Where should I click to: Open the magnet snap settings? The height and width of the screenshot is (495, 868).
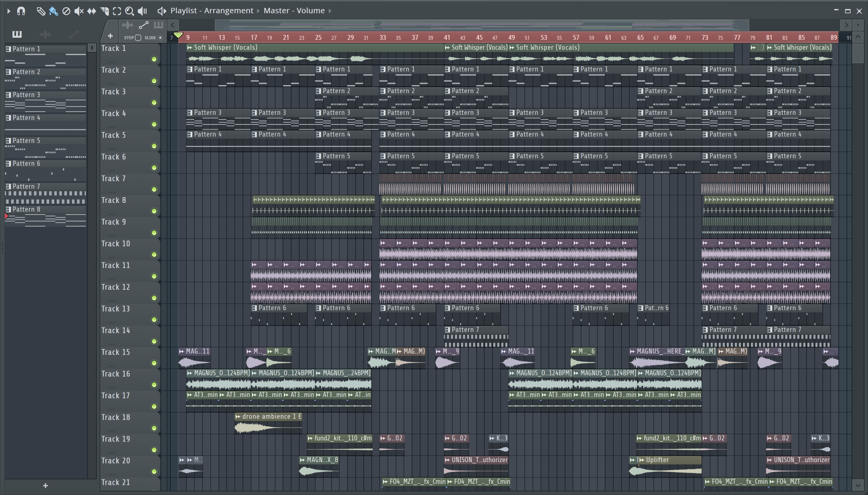pyautogui.click(x=21, y=11)
